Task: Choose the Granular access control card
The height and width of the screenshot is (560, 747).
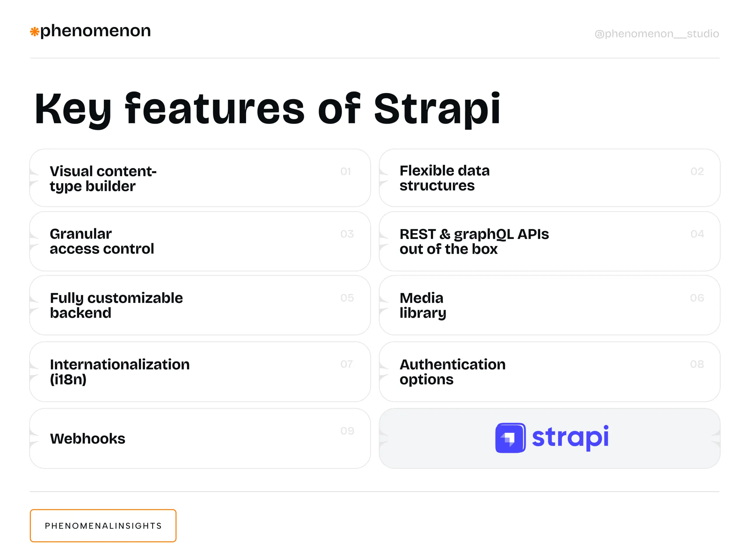Action: [200, 241]
